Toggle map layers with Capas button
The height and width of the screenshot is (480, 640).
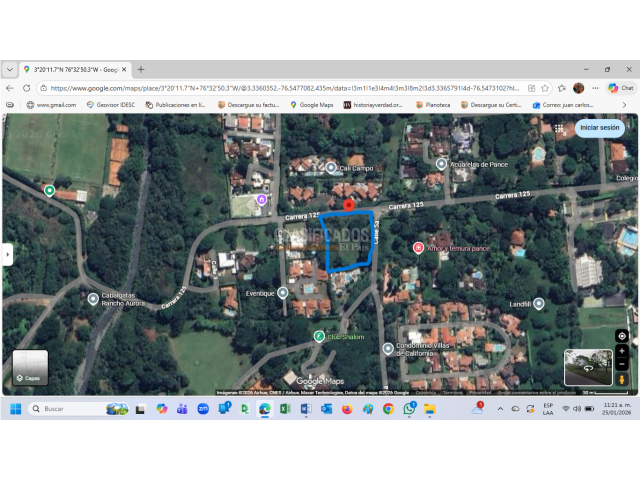[x=30, y=367]
